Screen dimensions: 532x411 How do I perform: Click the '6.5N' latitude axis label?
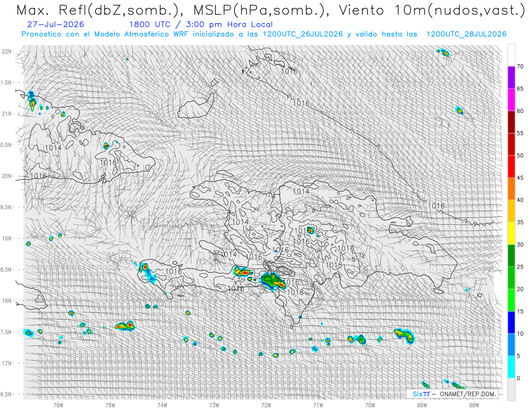point(6,394)
